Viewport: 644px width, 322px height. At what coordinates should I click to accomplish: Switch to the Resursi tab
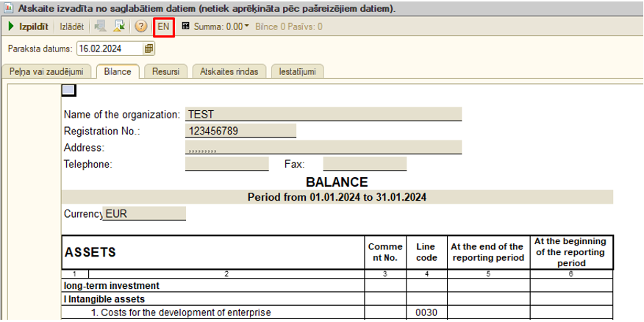[165, 71]
